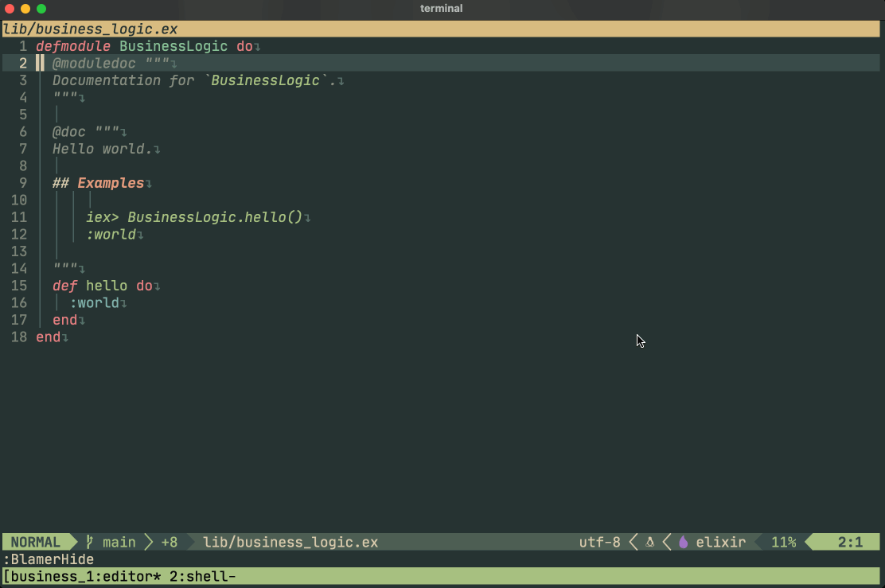Click the elixir filetype label
The width and height of the screenshot is (885, 588).
721,543
